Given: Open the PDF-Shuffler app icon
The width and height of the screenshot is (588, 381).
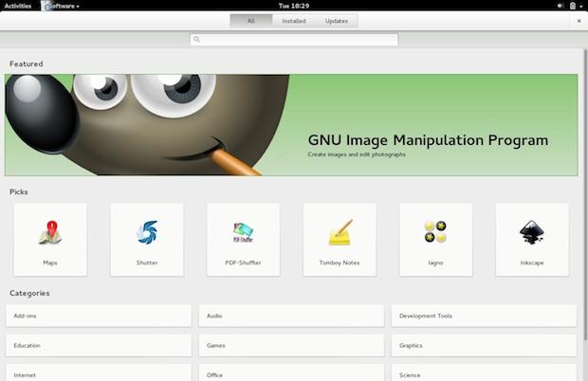Looking at the screenshot, I should (243, 232).
